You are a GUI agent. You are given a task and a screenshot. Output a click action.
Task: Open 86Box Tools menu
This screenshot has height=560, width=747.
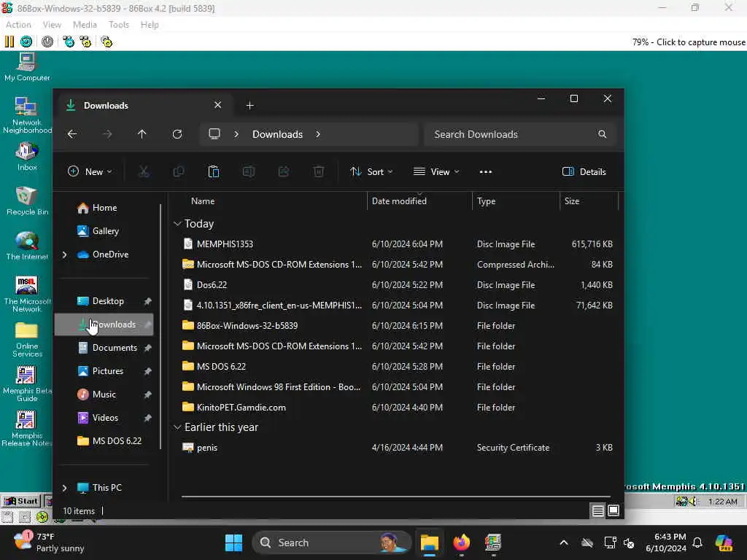119,25
